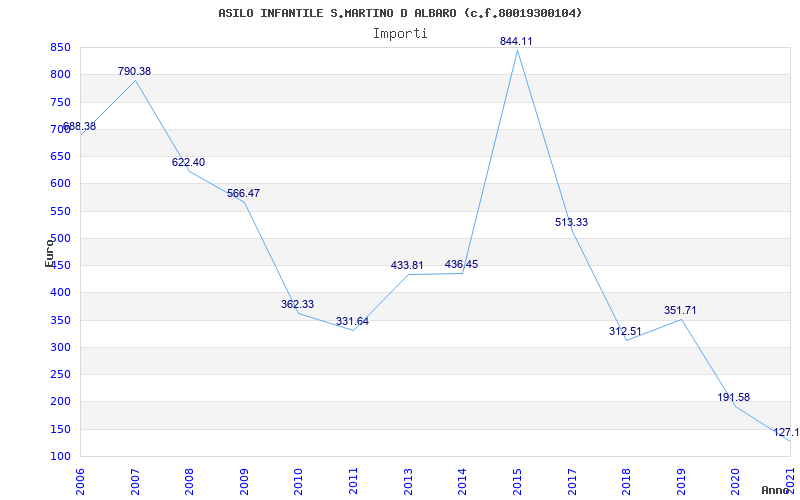Click the 2014 x-axis label

coord(463,481)
